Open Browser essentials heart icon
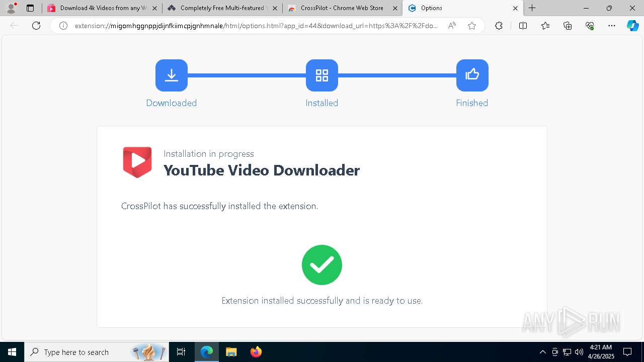This screenshot has width=644, height=362. [590, 26]
